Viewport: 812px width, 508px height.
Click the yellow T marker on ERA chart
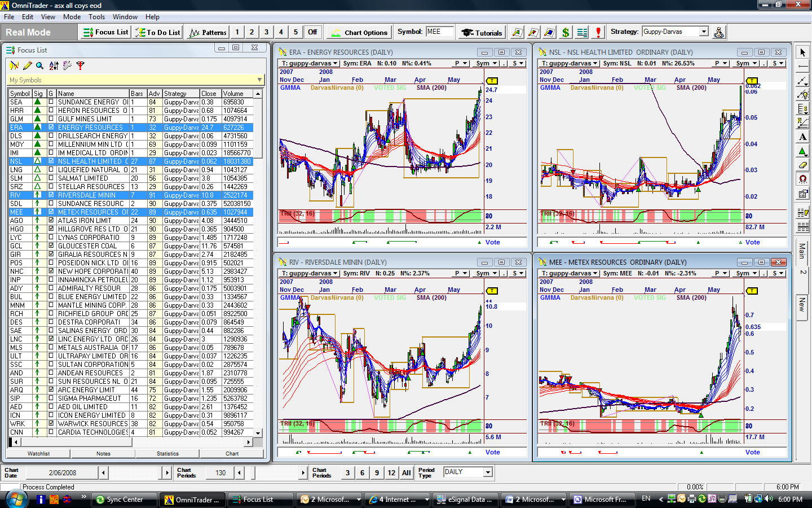coord(492,81)
